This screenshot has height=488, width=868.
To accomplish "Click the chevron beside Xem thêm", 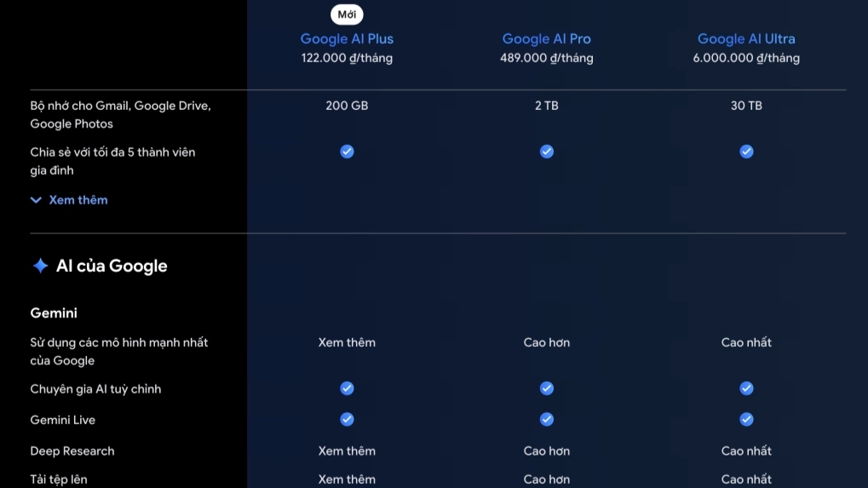I will 36,200.
